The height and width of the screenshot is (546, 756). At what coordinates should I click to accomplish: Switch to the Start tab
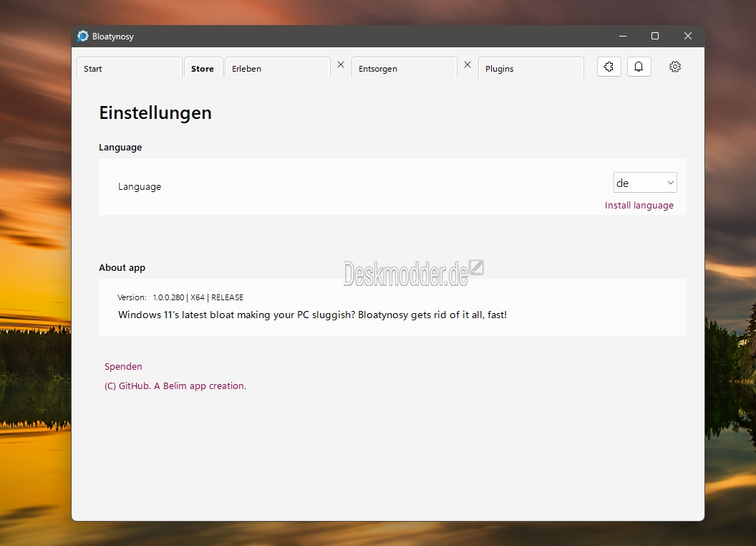tap(129, 68)
